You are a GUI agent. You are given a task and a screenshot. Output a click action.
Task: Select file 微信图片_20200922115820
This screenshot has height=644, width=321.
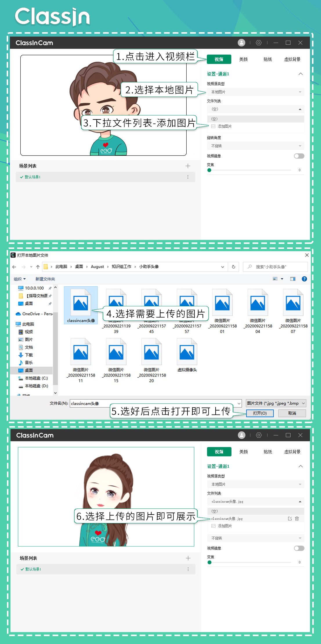click(x=152, y=360)
